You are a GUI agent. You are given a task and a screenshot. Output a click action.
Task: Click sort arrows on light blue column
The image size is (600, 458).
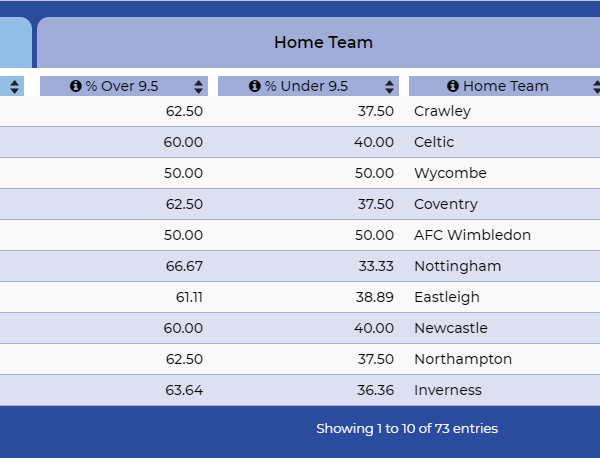coord(15,86)
